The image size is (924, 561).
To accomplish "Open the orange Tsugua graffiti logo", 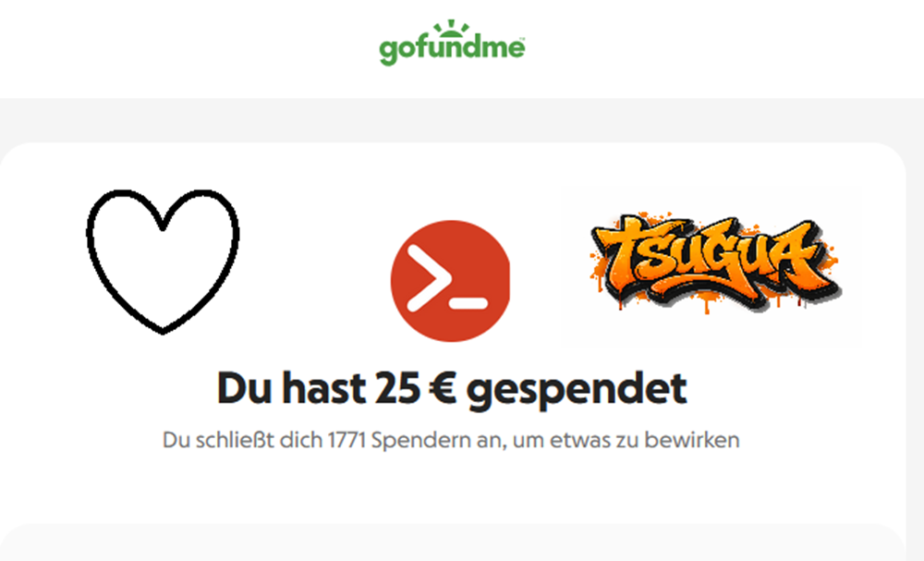I will click(715, 262).
